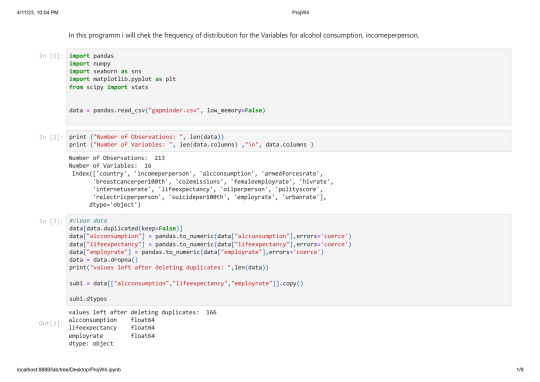Image resolution: width=540 pixels, height=382 pixels.
Task: Click the ProjW4 page header title
Action: click(300, 12)
